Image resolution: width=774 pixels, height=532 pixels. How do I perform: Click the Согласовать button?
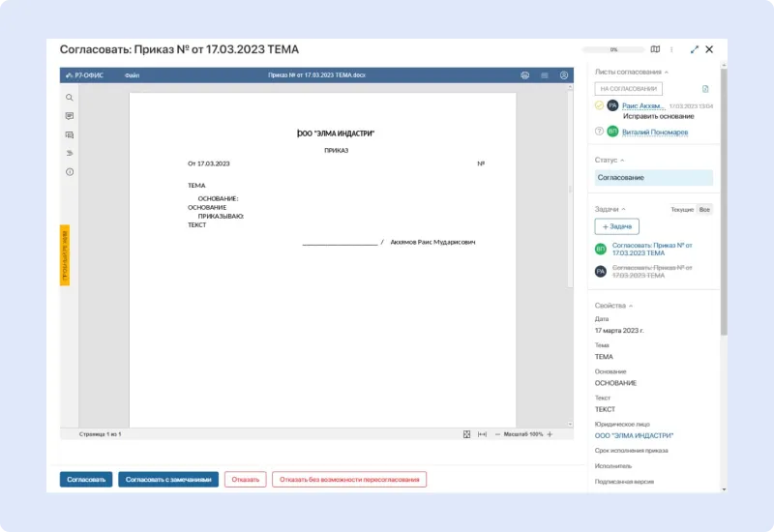86,479
